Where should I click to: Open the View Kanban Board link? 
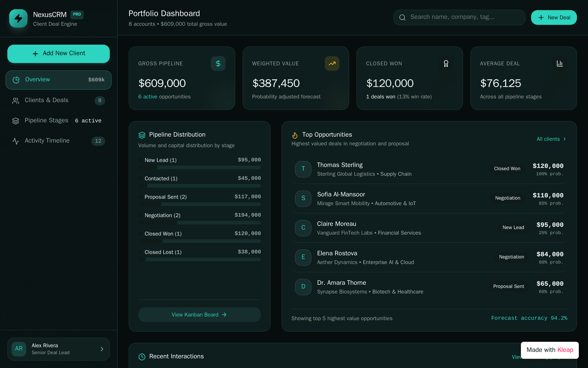(x=199, y=314)
